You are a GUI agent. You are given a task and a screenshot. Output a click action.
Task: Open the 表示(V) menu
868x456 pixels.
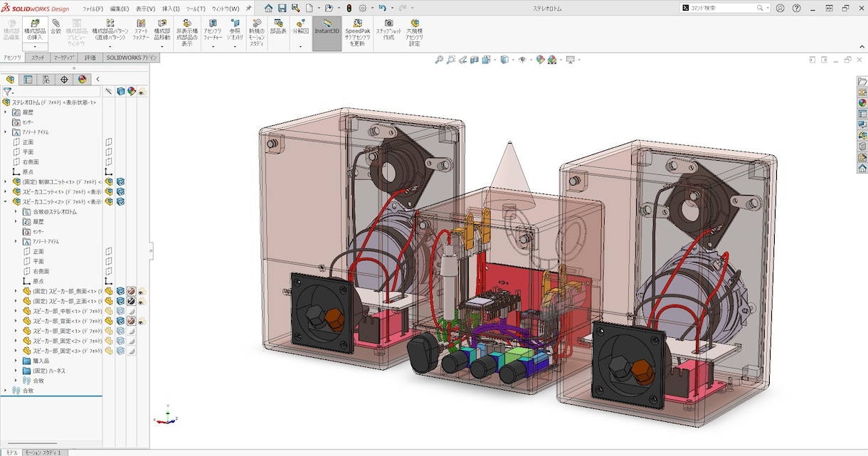point(145,9)
